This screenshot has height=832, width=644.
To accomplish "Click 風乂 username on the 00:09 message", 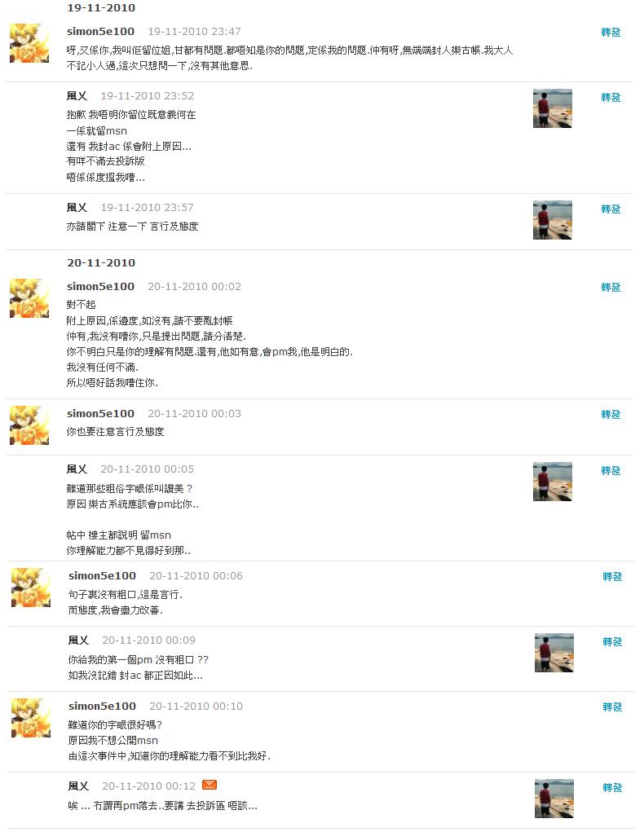I will (x=78, y=641).
